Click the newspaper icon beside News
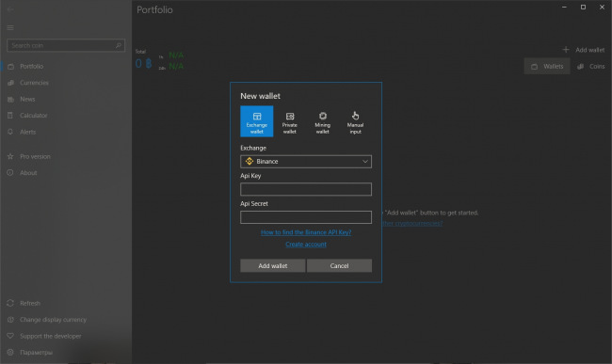The image size is (612, 364). point(10,100)
